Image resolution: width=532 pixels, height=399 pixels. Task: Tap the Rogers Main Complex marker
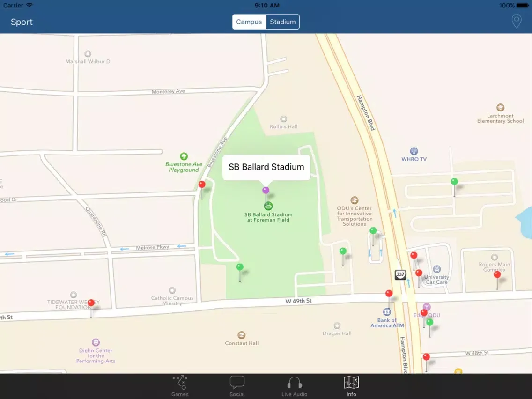tap(495, 257)
